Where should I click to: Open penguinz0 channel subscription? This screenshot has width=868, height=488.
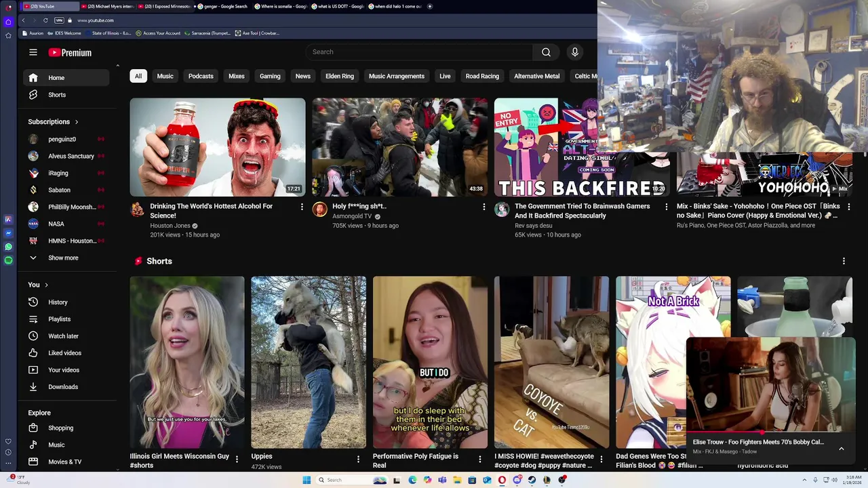click(x=66, y=139)
